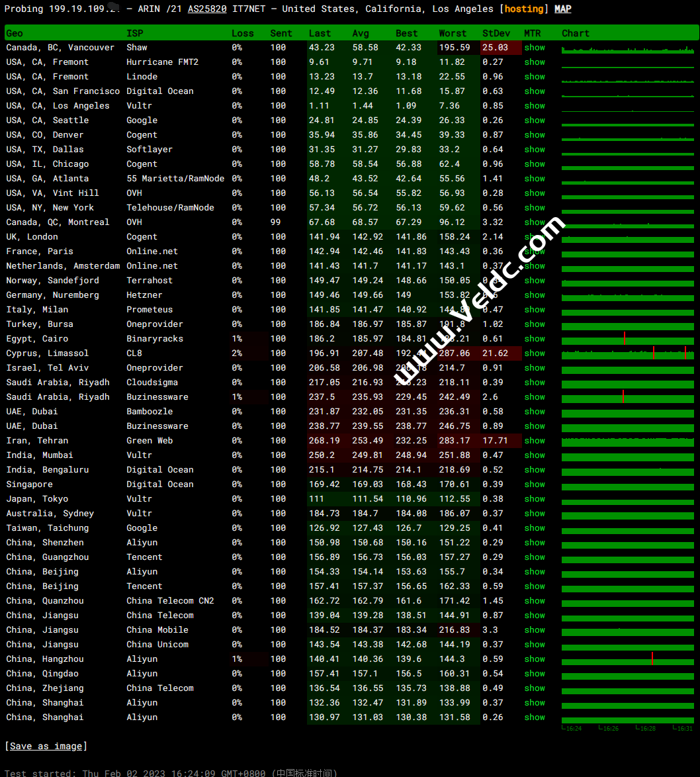Viewport: 700px width, 777px height.
Task: Show MTR for Hurricane FMT2 Fremont
Action: point(535,62)
